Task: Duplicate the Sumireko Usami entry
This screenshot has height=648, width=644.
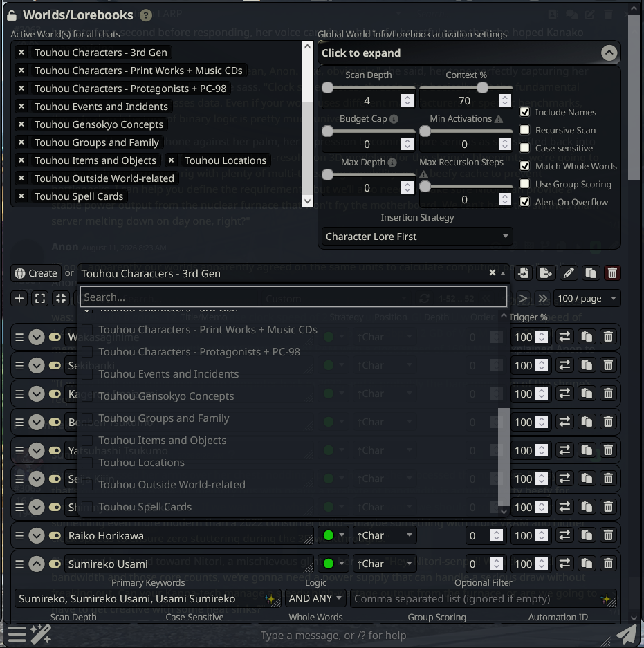Action: 587,564
